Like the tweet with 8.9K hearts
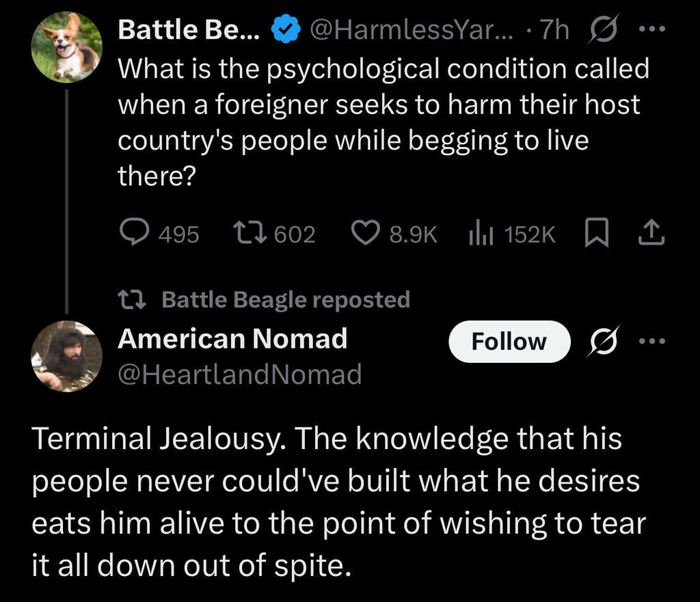This screenshot has width=700, height=602. (x=364, y=234)
